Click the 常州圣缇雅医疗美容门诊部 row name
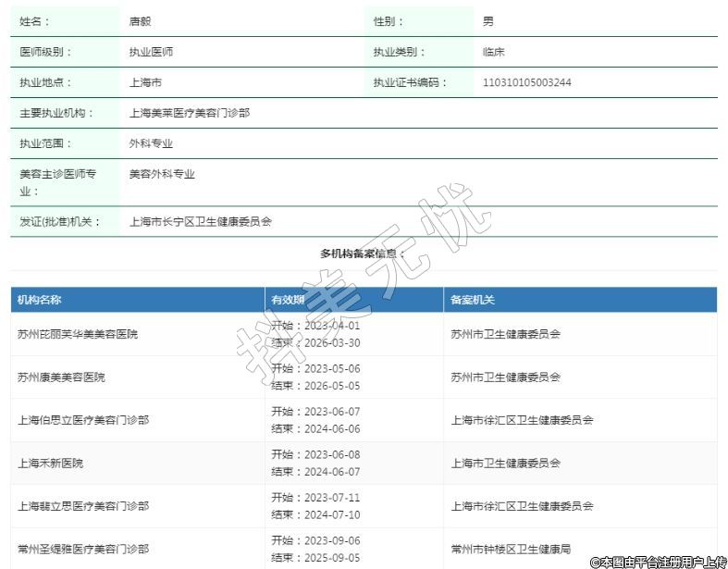Viewport: 728px width, 569px height. (x=83, y=549)
